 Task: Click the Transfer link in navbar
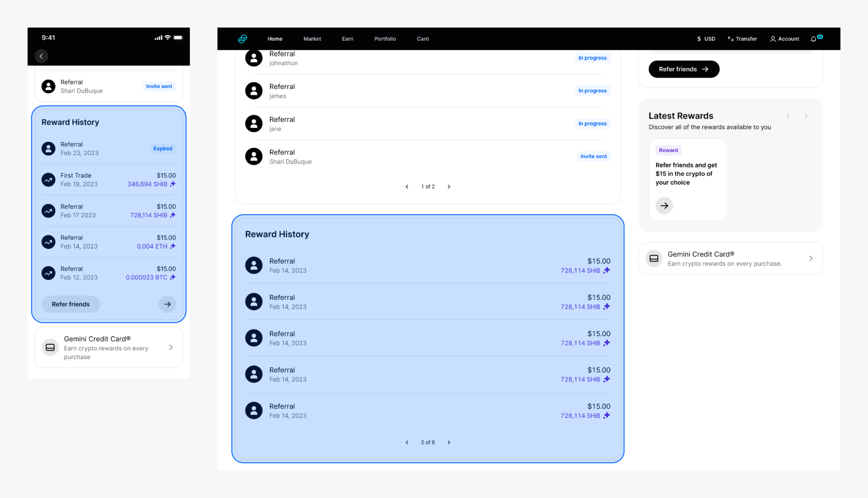[742, 39]
